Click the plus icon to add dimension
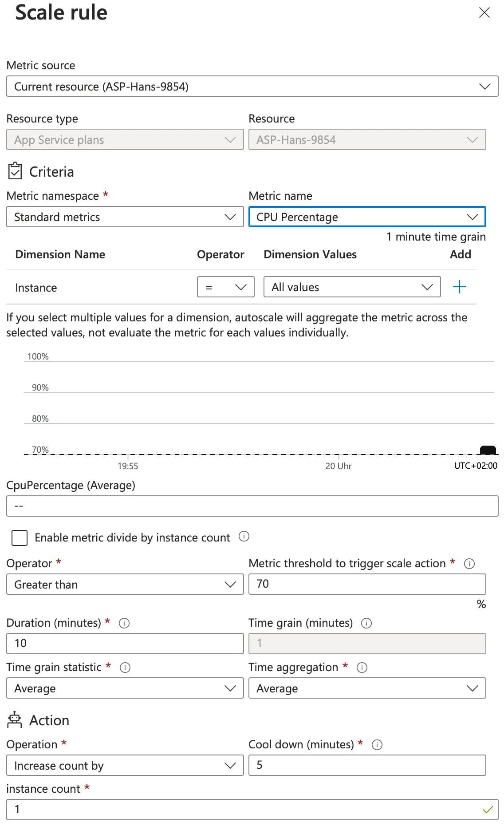Screen dimensions: 504x830 [x=459, y=287]
